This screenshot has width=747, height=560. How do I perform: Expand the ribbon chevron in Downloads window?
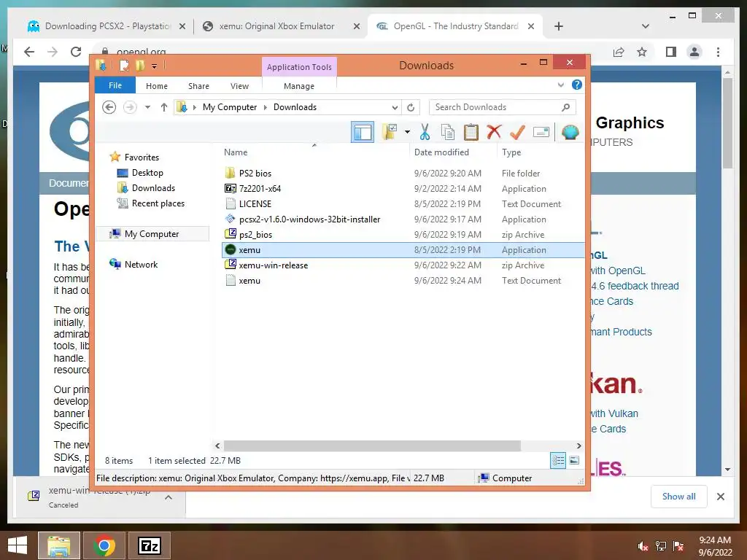(x=561, y=85)
